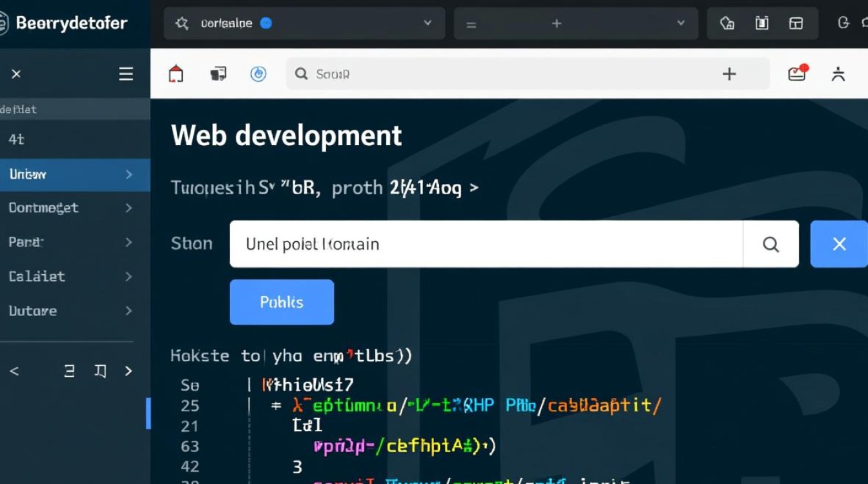Click the blue circular refresh icon
The image size is (868, 484).
pyautogui.click(x=258, y=74)
